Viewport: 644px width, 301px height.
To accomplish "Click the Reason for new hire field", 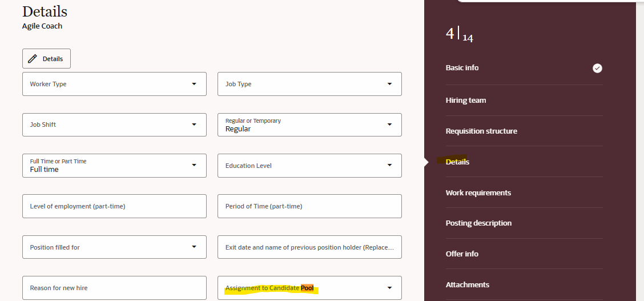I will pyautogui.click(x=114, y=288).
